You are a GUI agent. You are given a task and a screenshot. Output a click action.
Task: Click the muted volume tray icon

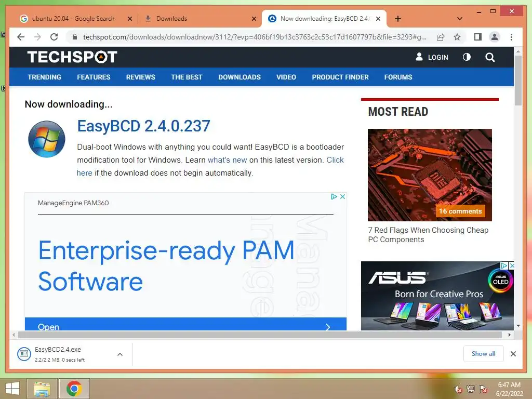tap(458, 389)
